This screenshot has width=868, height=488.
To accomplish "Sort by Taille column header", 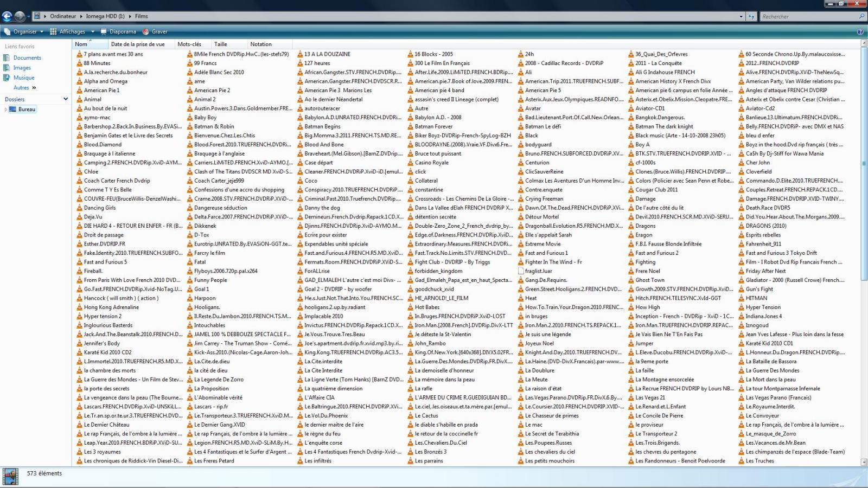I will pos(229,44).
